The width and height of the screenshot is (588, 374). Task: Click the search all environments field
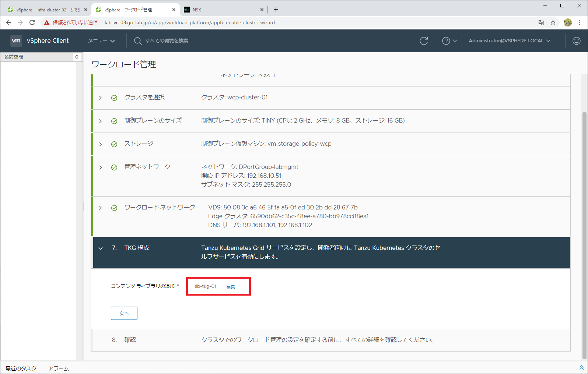click(167, 41)
